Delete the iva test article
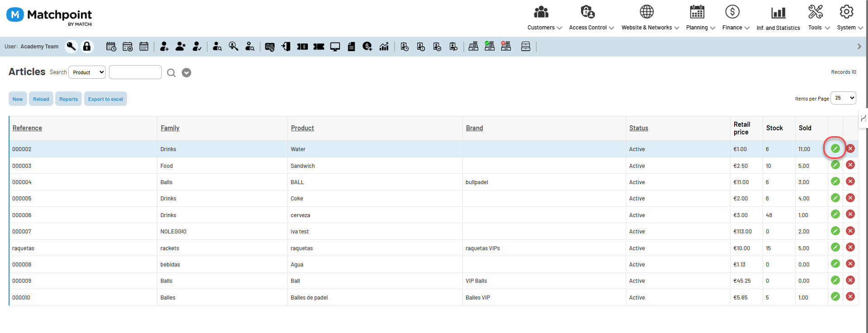The height and width of the screenshot is (333, 868). [850, 231]
